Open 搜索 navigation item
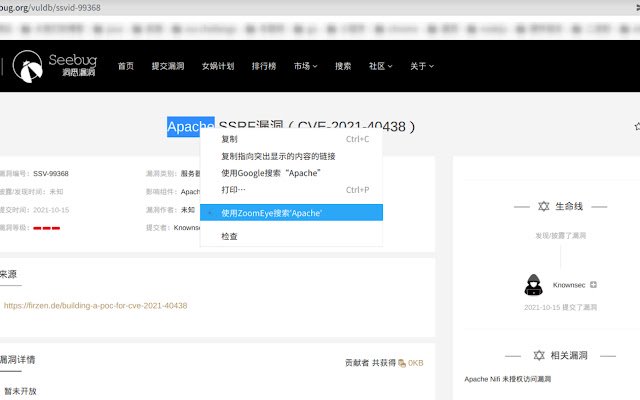Screen dimensions: 640x400 pyautogui.click(x=343, y=66)
